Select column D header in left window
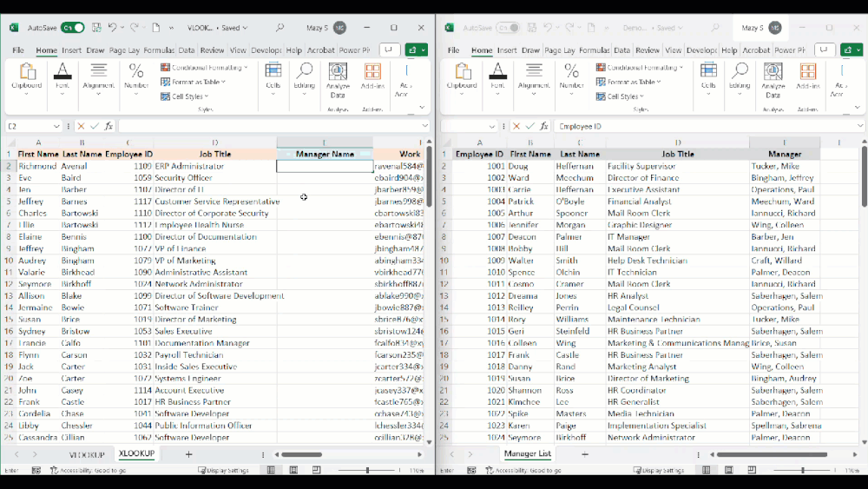Screen dimensions: 868x489 pyautogui.click(x=214, y=143)
